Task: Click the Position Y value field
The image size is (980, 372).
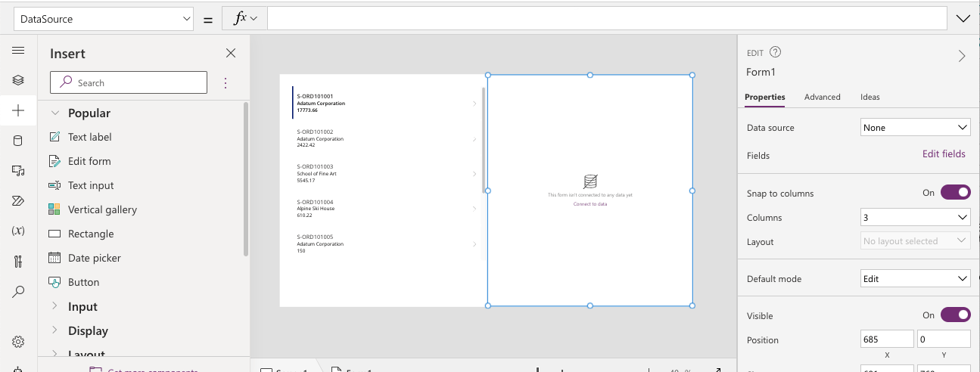Action: click(944, 339)
